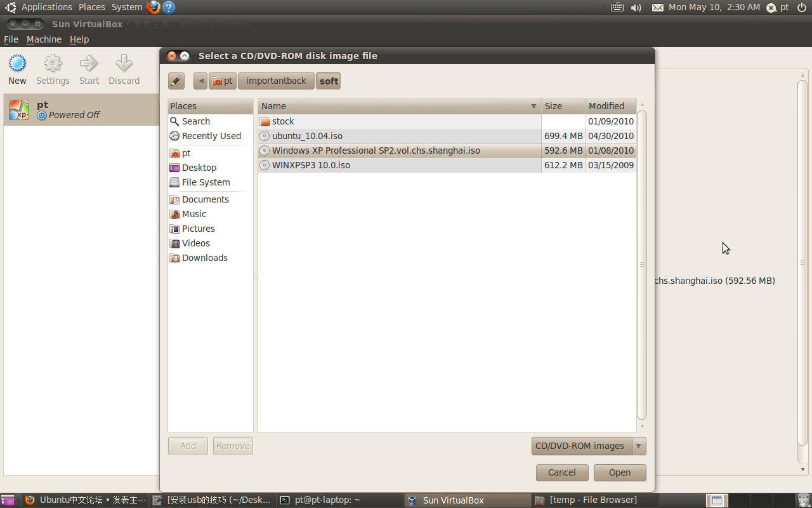
Task: Select File System in Places sidebar
Action: click(x=211, y=182)
